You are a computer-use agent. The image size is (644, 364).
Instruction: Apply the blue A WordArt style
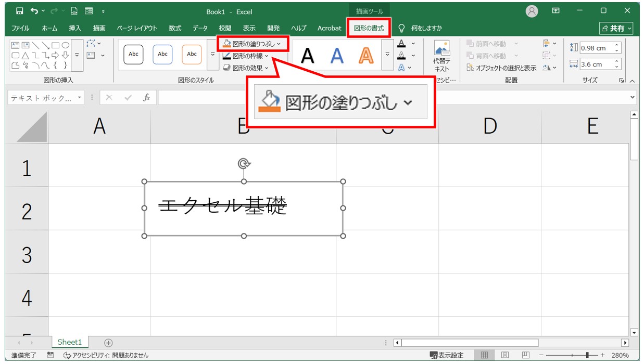coord(337,56)
